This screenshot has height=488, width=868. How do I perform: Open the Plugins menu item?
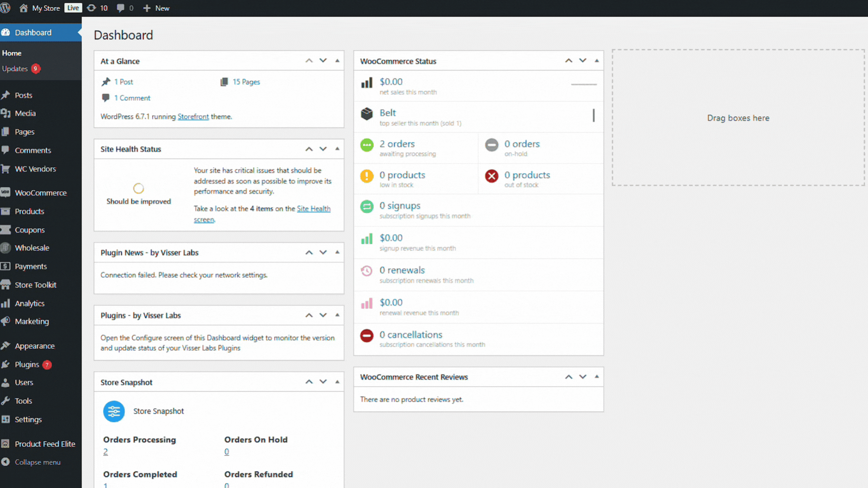(27, 365)
